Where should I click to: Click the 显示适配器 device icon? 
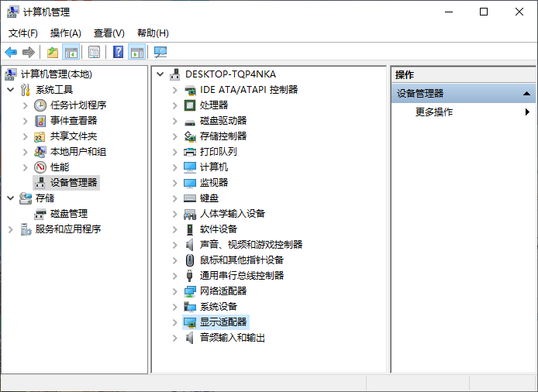coord(190,322)
